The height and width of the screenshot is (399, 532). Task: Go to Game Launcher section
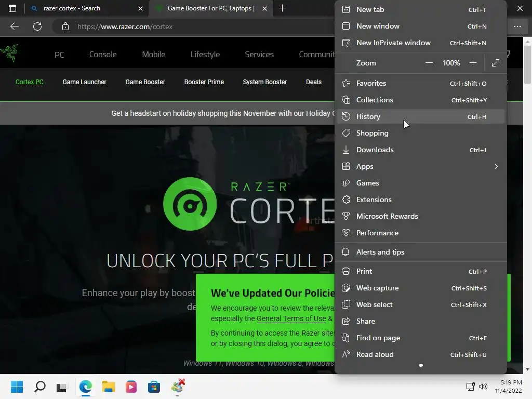[x=84, y=82]
